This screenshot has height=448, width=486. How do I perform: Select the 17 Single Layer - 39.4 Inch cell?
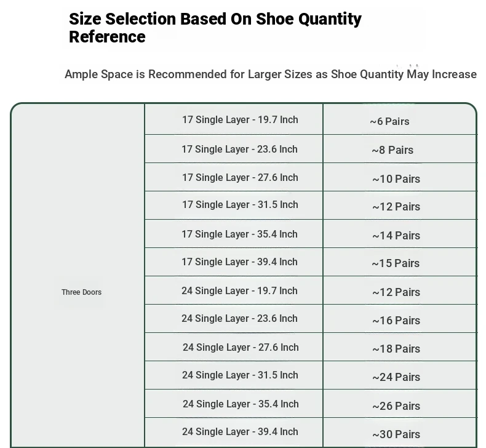tap(234, 262)
